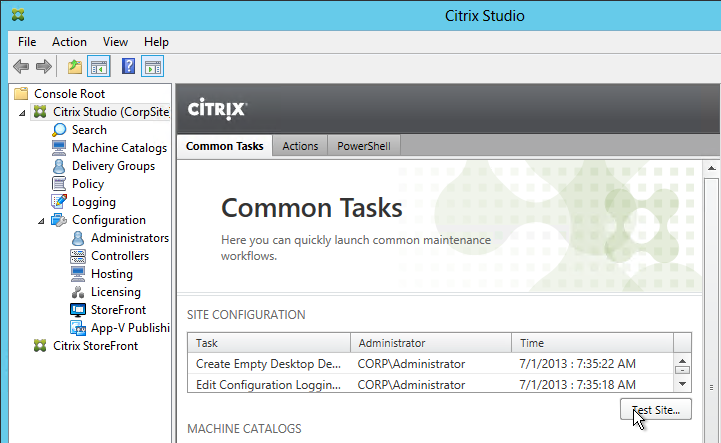Open the View menu

click(115, 42)
